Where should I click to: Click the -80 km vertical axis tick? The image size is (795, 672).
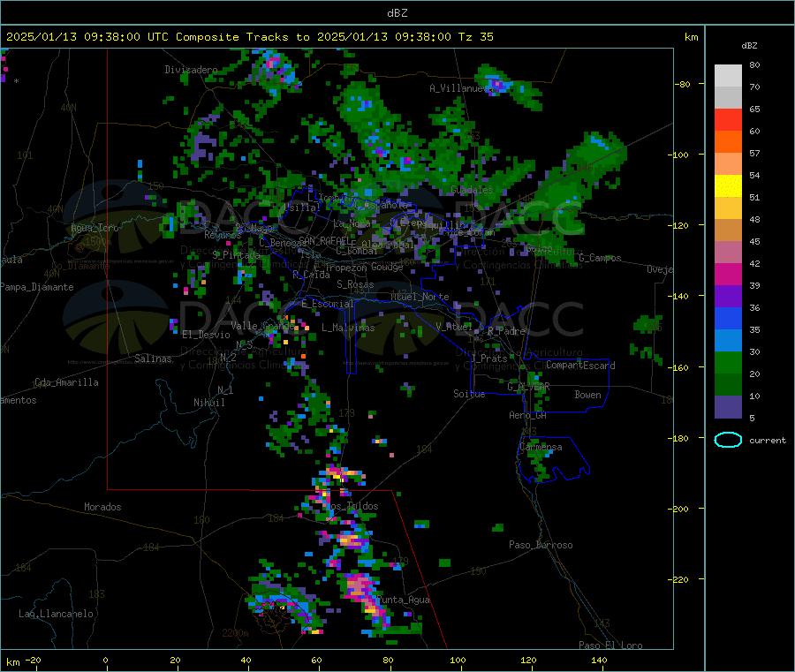[x=683, y=84]
